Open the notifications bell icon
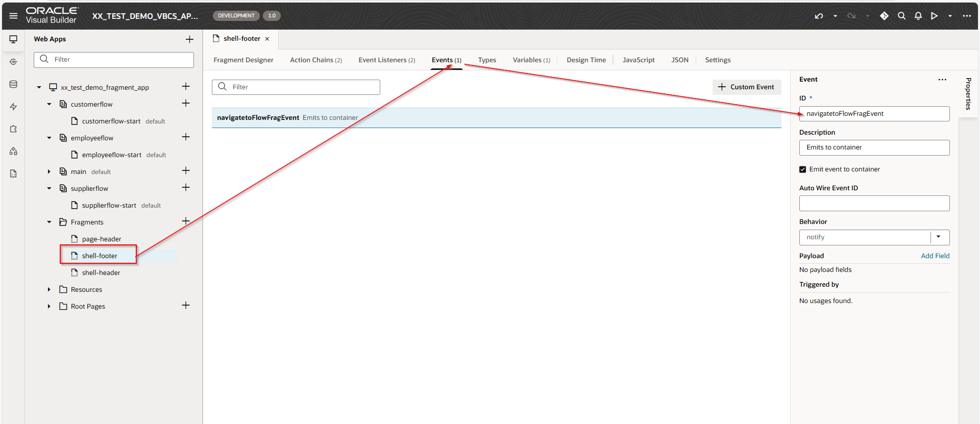The image size is (980, 424). click(x=918, y=16)
